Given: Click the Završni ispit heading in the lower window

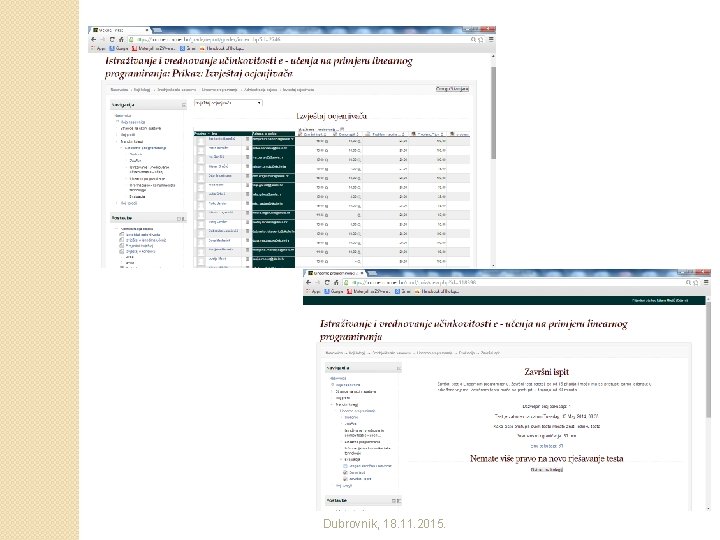Looking at the screenshot, I should pyautogui.click(x=546, y=371).
